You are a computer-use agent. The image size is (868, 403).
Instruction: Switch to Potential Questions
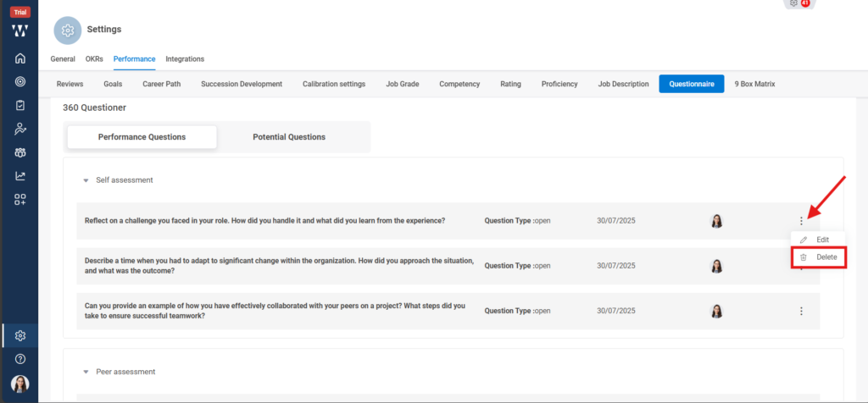[289, 137]
